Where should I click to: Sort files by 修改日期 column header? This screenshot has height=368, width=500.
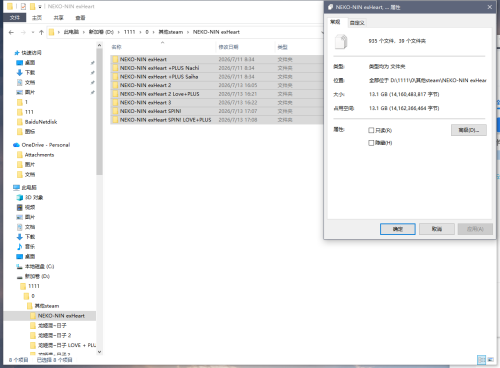[228, 47]
